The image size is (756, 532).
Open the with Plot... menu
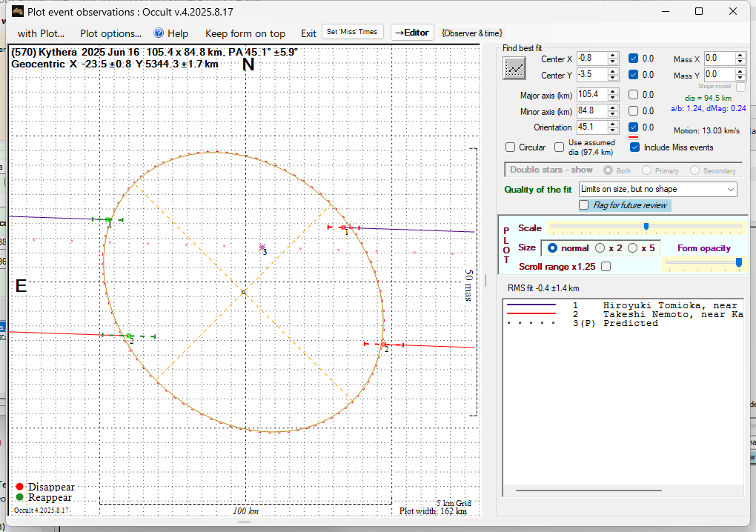point(41,33)
